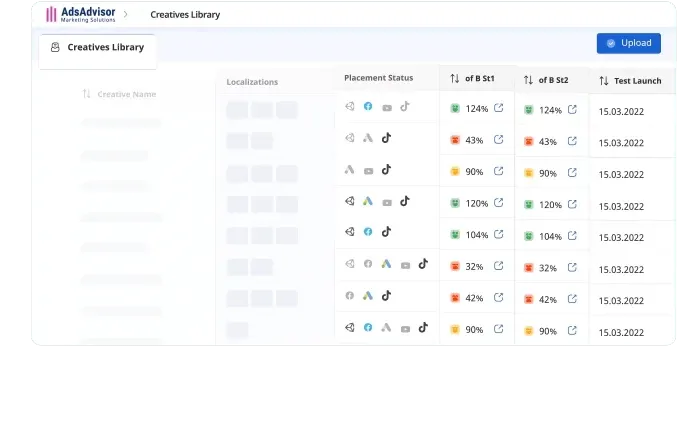Viewport: 684px width, 428px height.
Task: Open external link beside 124% under of B St2
Action: [x=572, y=110]
